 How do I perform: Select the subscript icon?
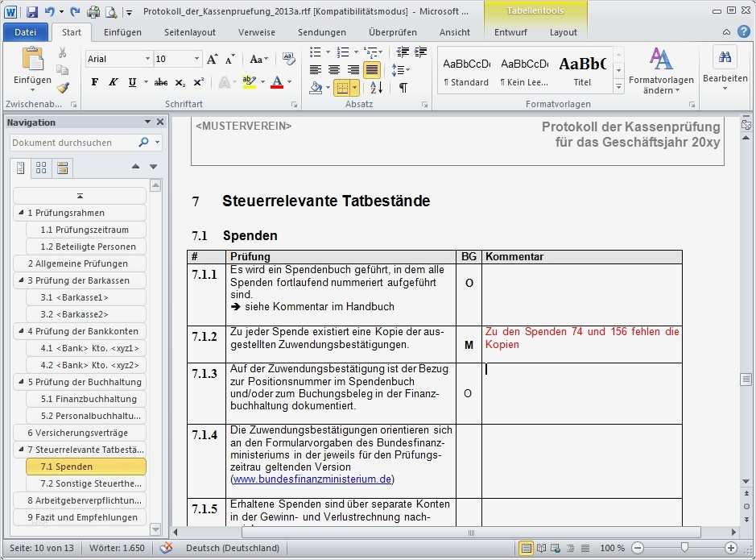coord(179,82)
